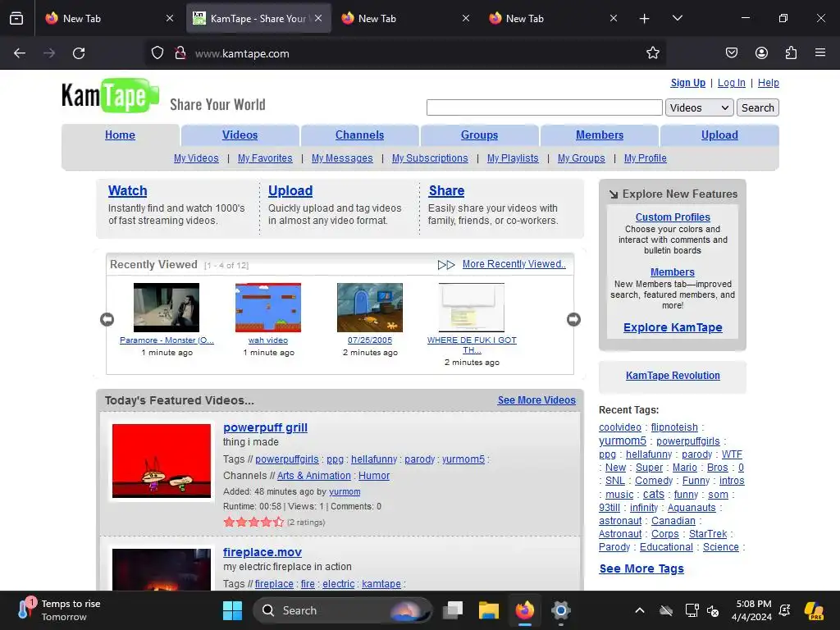Click the KamTape search input field
This screenshot has width=840, height=630.
coord(545,107)
